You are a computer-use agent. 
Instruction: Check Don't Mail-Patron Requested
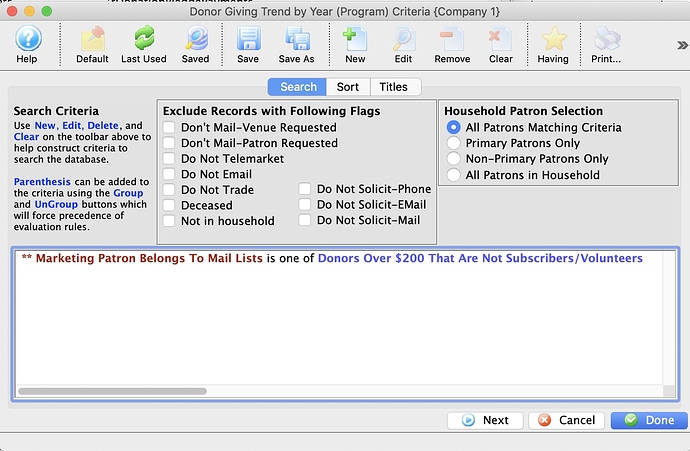coord(169,143)
